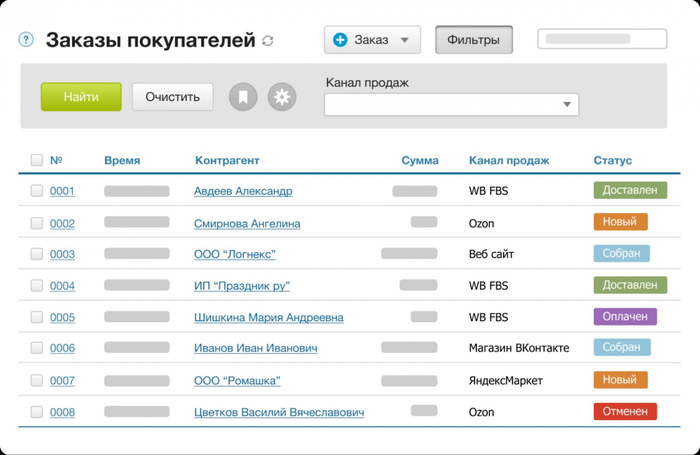Screen dimensions: 700x455
Task: Open the Канал продаж dropdown
Action: pos(451,104)
